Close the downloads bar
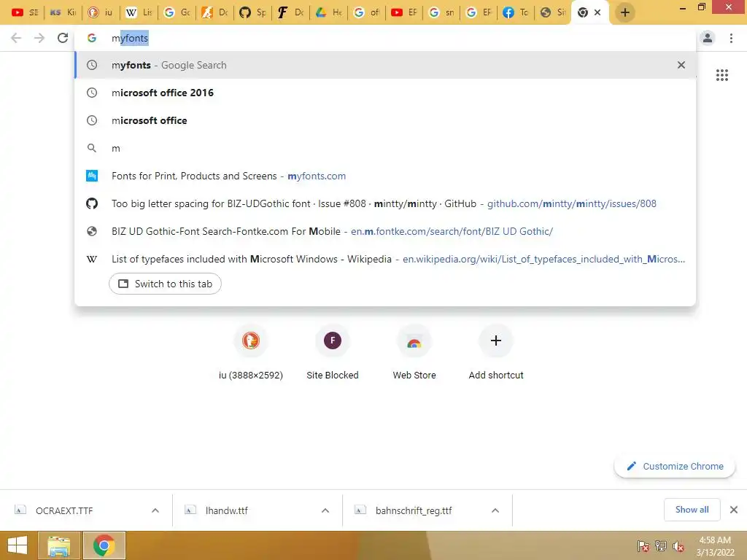The width and height of the screenshot is (747, 560). [x=734, y=510]
